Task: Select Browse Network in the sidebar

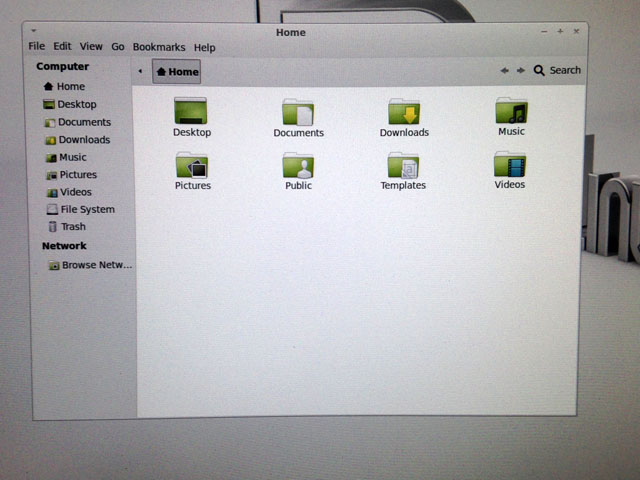Action: [x=90, y=265]
